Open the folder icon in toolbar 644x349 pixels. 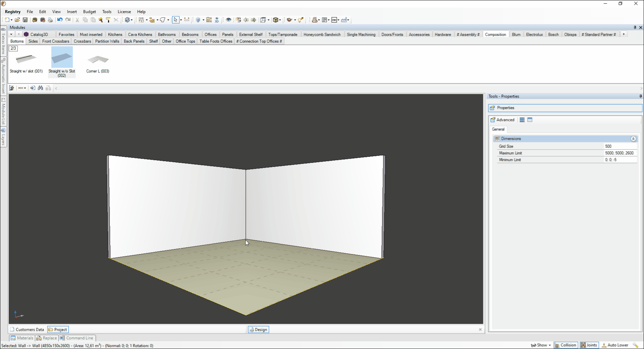17,20
